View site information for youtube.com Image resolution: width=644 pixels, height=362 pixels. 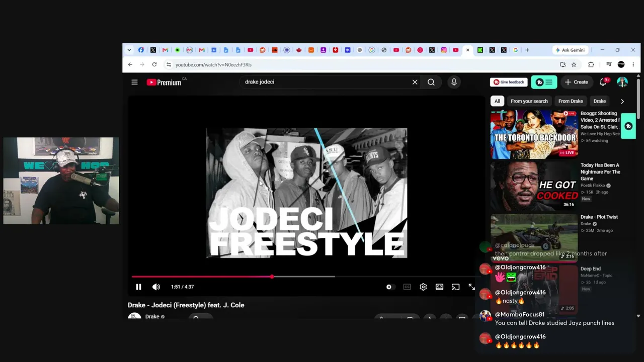[169, 64]
